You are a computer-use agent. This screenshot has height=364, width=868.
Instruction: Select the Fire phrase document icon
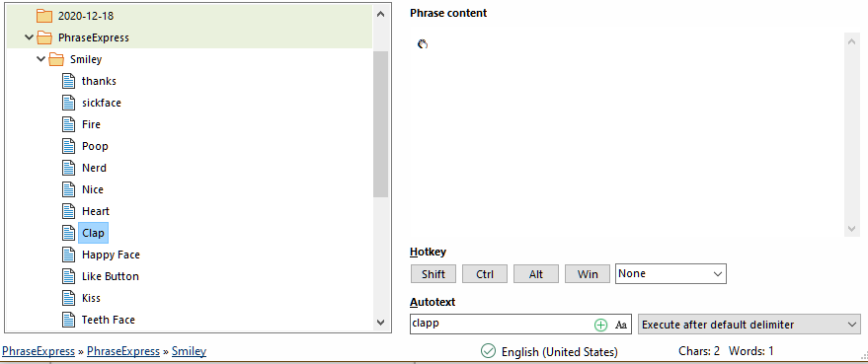pos(68,124)
